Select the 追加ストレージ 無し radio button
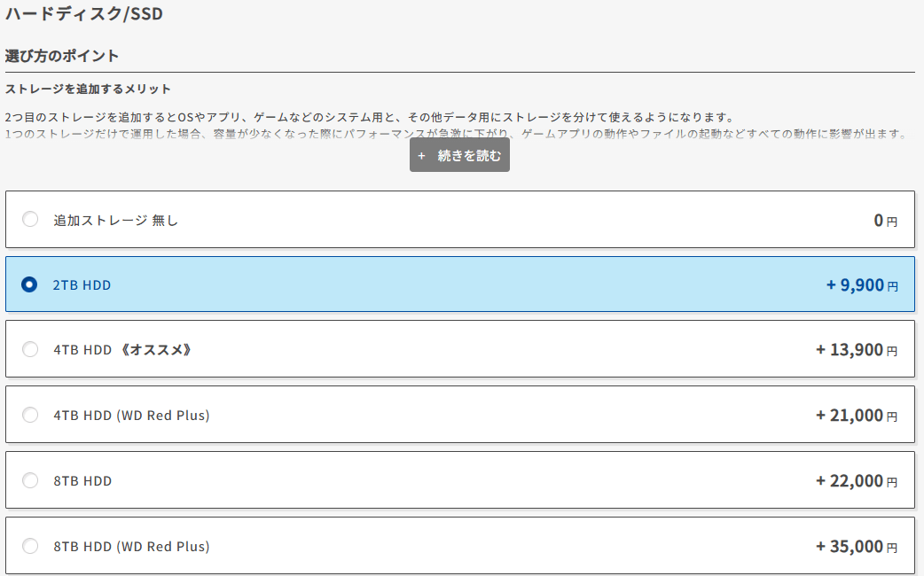This screenshot has width=924, height=576. point(30,220)
